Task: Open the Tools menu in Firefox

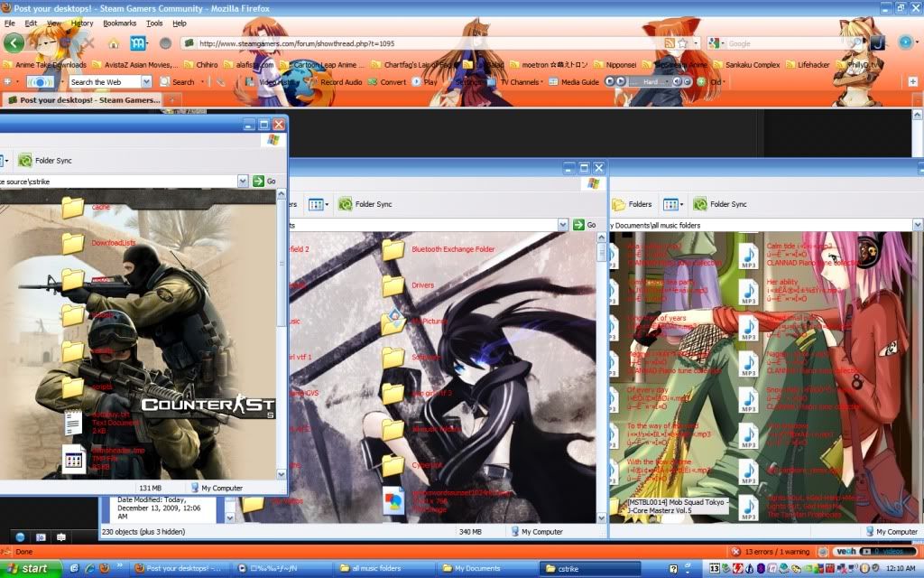Action: coord(154,23)
